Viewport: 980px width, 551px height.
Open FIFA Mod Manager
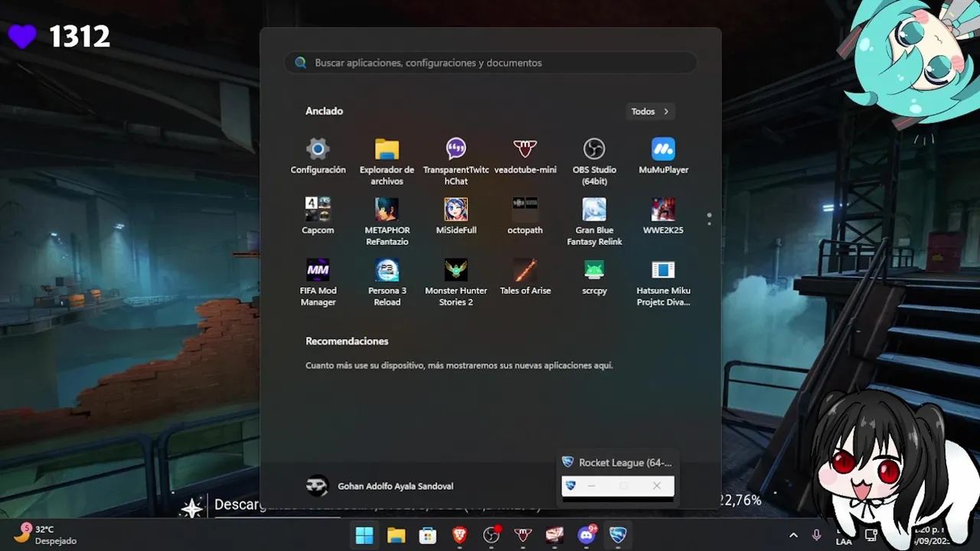pos(318,282)
